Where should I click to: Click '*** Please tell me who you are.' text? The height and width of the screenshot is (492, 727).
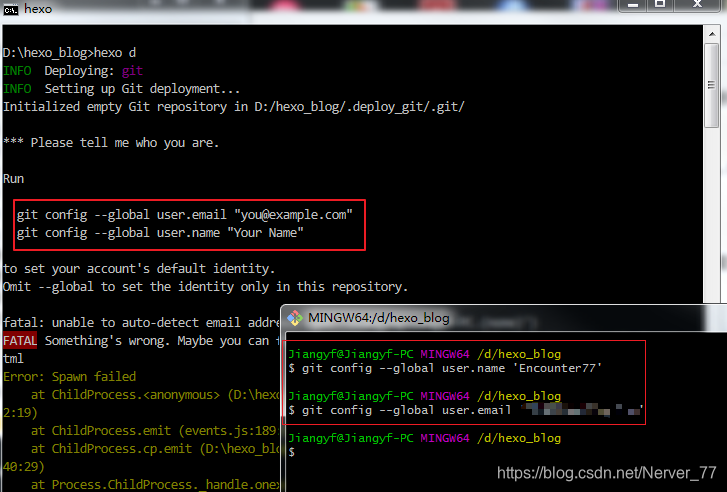[x=111, y=143]
